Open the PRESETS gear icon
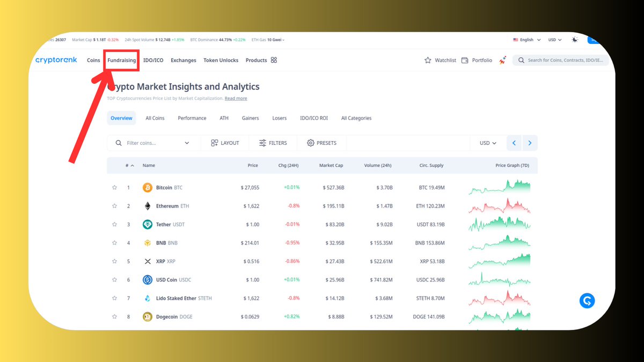The image size is (644, 362). tap(310, 143)
